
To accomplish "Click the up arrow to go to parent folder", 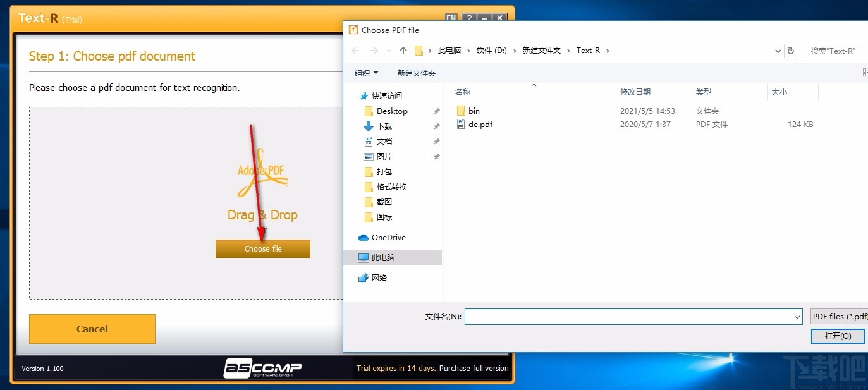I will click(x=403, y=50).
